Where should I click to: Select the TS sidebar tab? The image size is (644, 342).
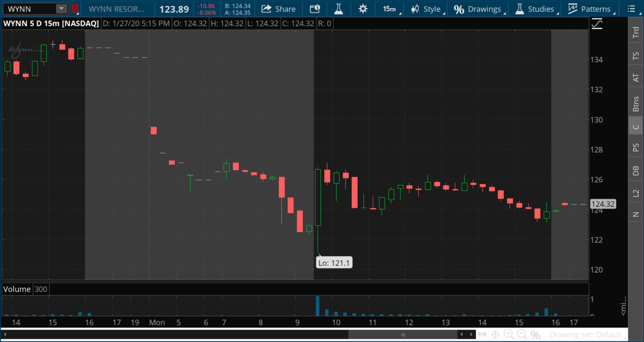pos(636,55)
